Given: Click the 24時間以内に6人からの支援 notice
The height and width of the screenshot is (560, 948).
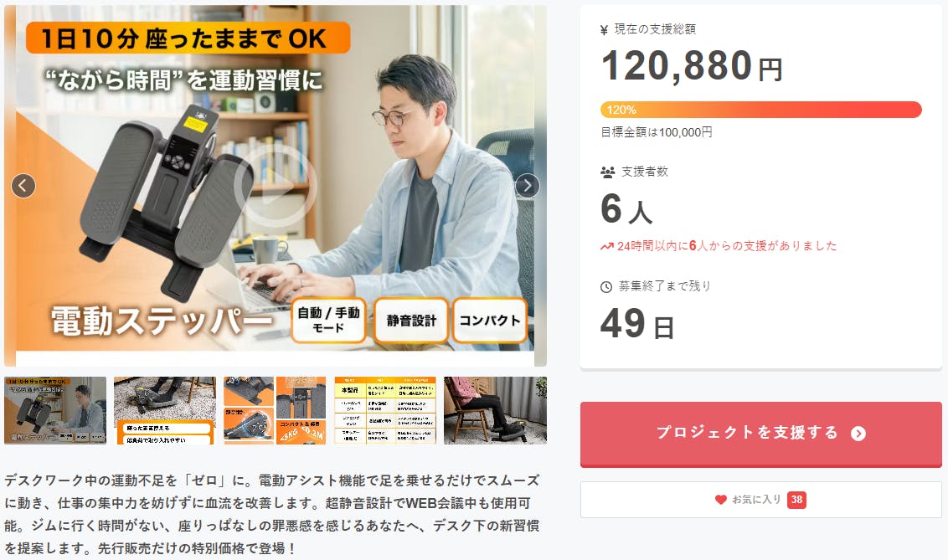Looking at the screenshot, I should pos(727,246).
